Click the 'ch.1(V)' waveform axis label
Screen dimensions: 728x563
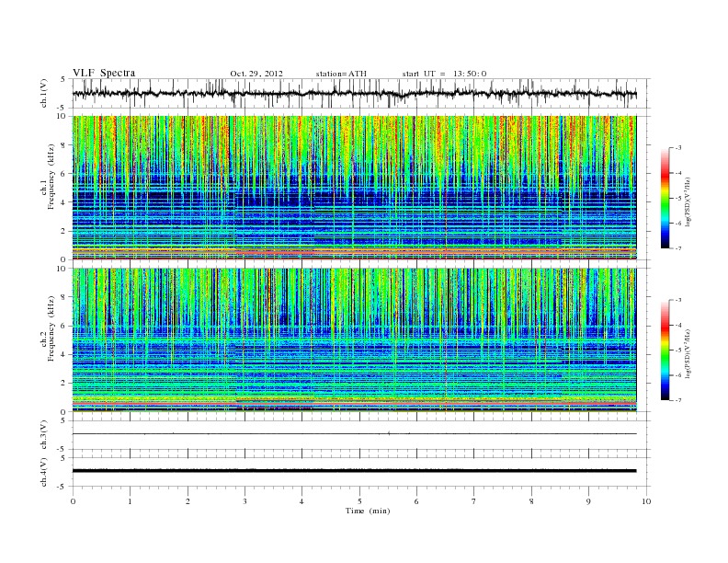[x=44, y=93]
